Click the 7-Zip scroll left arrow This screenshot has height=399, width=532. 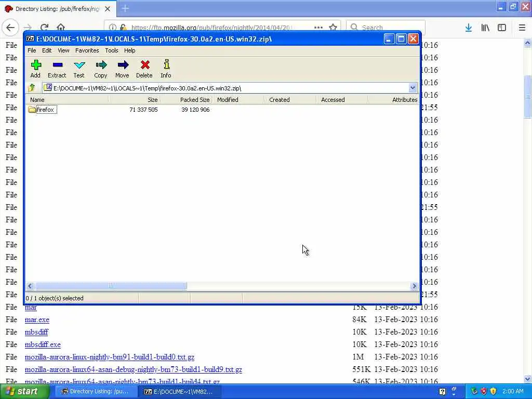pos(30,286)
